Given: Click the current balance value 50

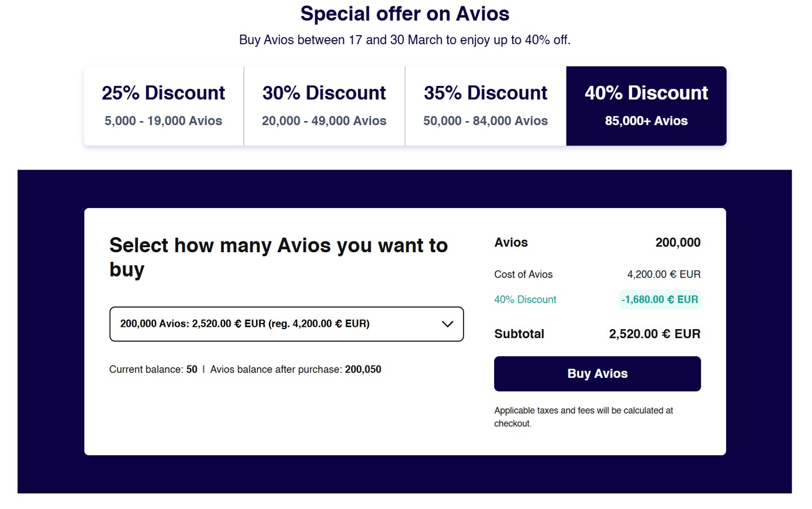Looking at the screenshot, I should 192,369.
